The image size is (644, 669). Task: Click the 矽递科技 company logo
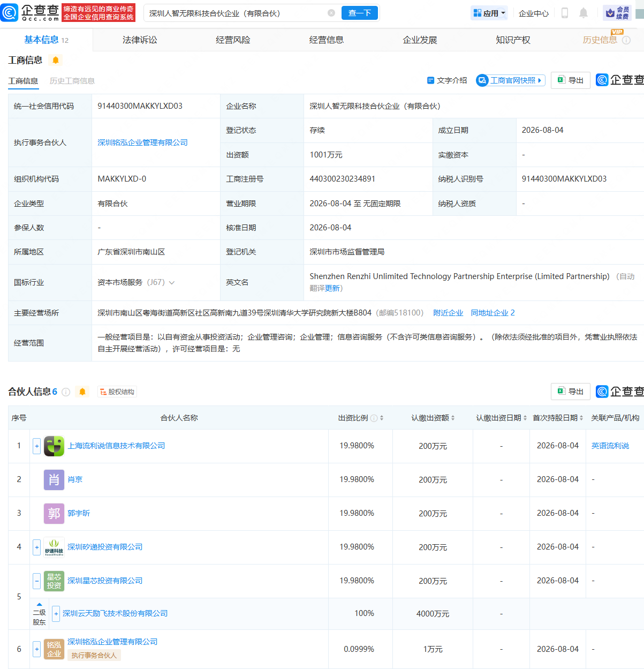pyautogui.click(x=54, y=547)
